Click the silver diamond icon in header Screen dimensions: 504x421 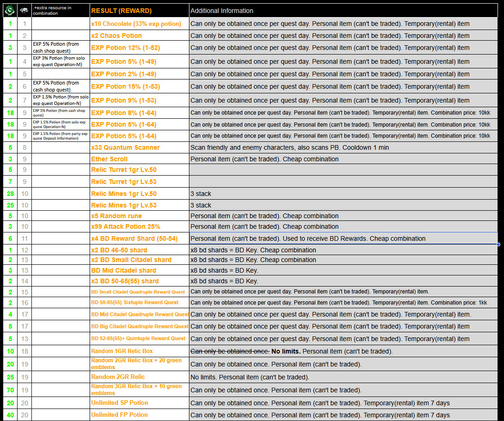point(24,10)
